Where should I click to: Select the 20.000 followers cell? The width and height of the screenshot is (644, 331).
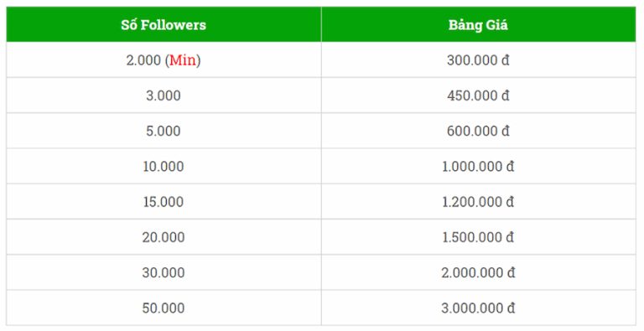164,236
